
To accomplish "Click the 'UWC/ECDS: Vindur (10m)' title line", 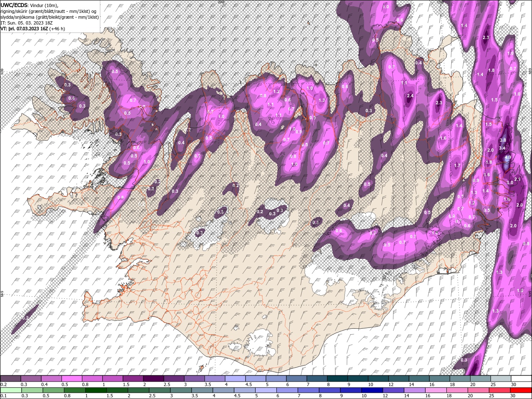I will coord(30,5).
